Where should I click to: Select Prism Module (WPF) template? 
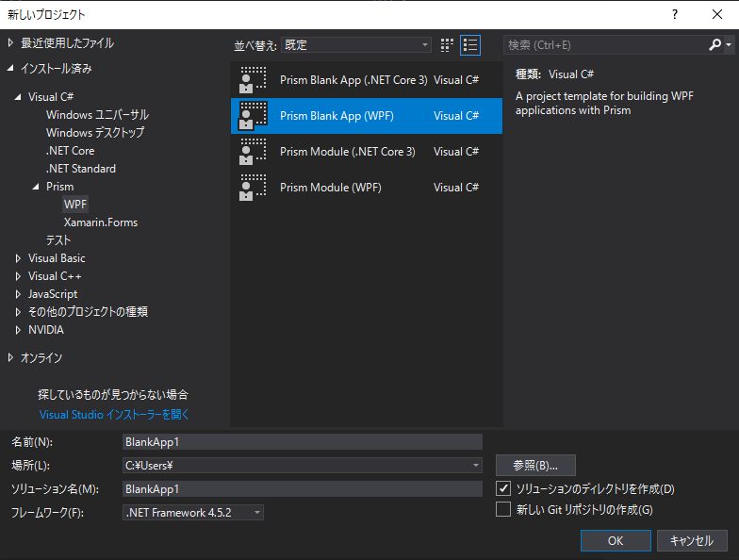(x=366, y=187)
